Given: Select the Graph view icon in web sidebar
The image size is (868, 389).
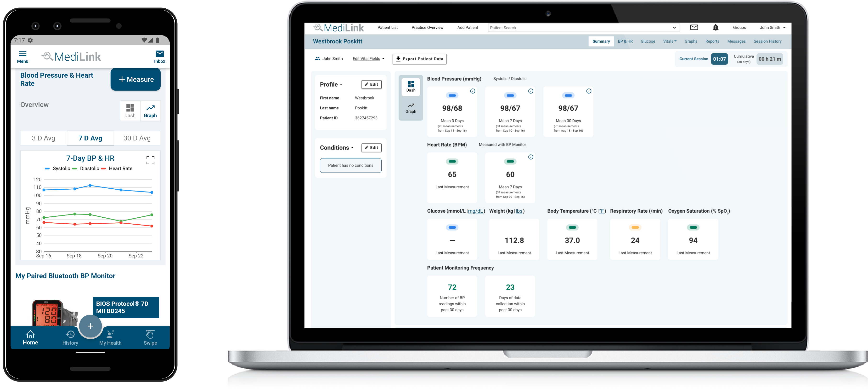Looking at the screenshot, I should pyautogui.click(x=410, y=108).
